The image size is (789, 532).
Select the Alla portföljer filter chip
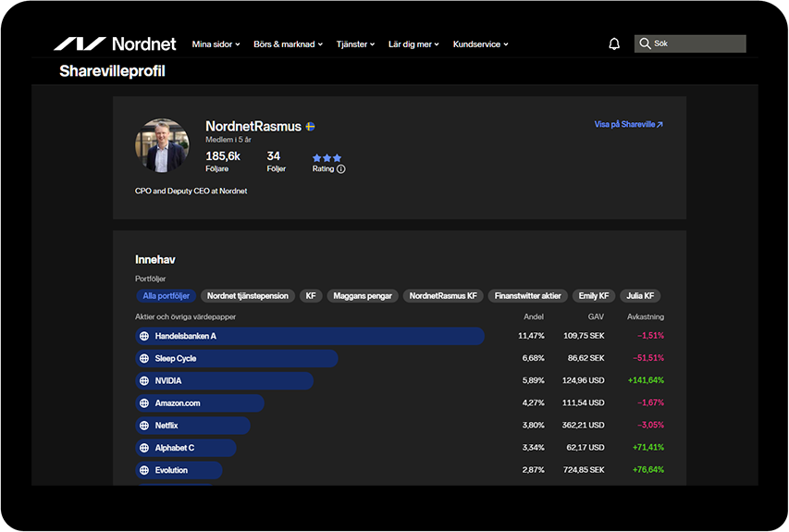pyautogui.click(x=166, y=296)
